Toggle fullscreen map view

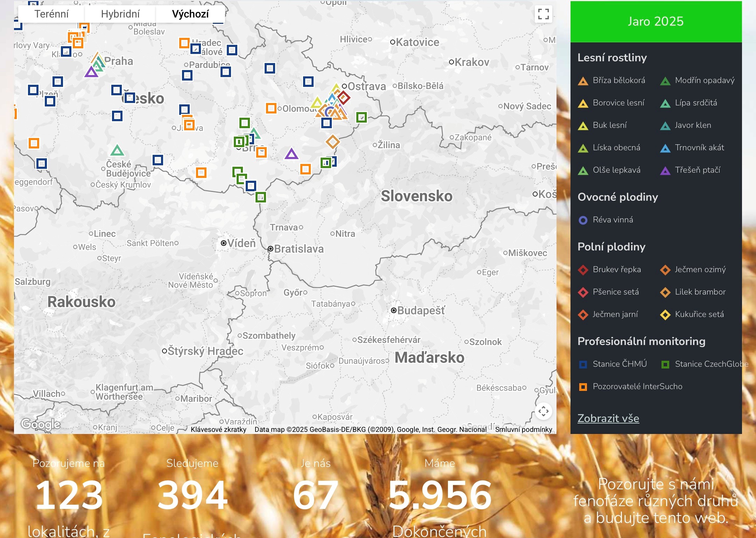pyautogui.click(x=543, y=14)
